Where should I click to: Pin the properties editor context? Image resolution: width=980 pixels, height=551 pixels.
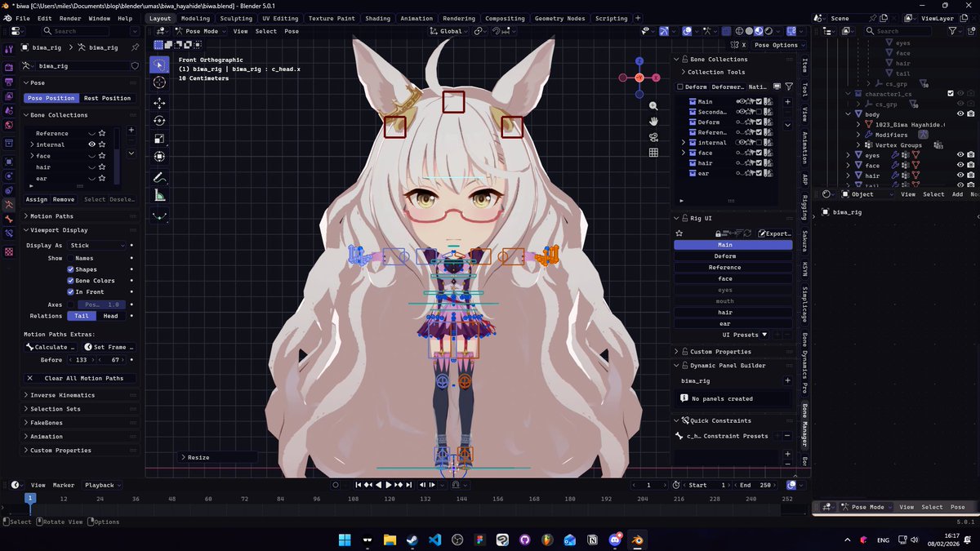click(x=135, y=48)
